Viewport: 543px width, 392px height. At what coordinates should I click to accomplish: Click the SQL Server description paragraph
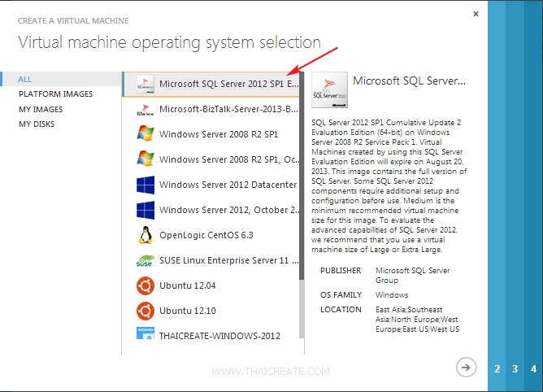[389, 186]
